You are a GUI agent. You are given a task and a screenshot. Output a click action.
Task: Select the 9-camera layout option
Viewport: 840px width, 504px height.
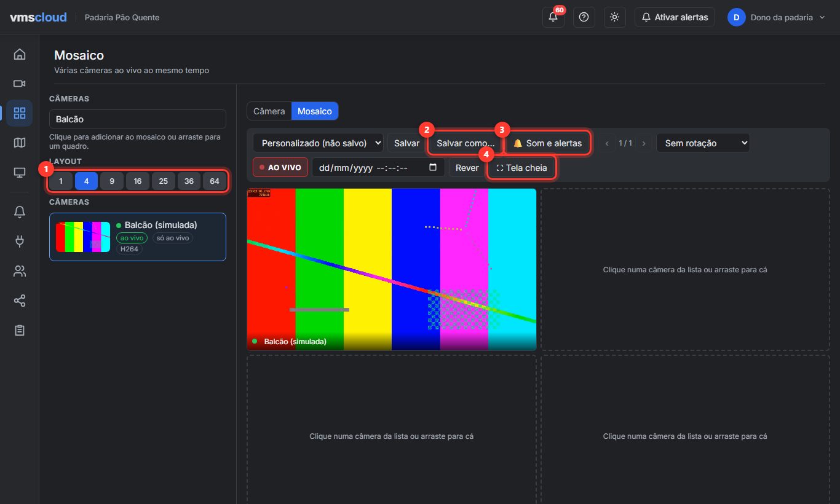click(112, 181)
